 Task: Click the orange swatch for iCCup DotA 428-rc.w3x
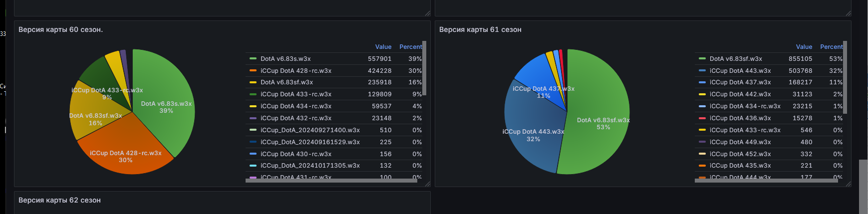253,71
